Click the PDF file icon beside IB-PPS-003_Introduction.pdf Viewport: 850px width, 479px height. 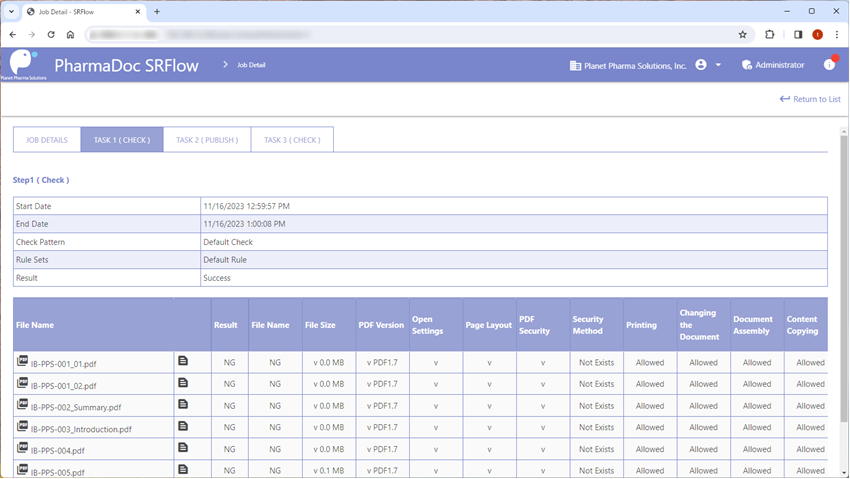click(x=22, y=426)
